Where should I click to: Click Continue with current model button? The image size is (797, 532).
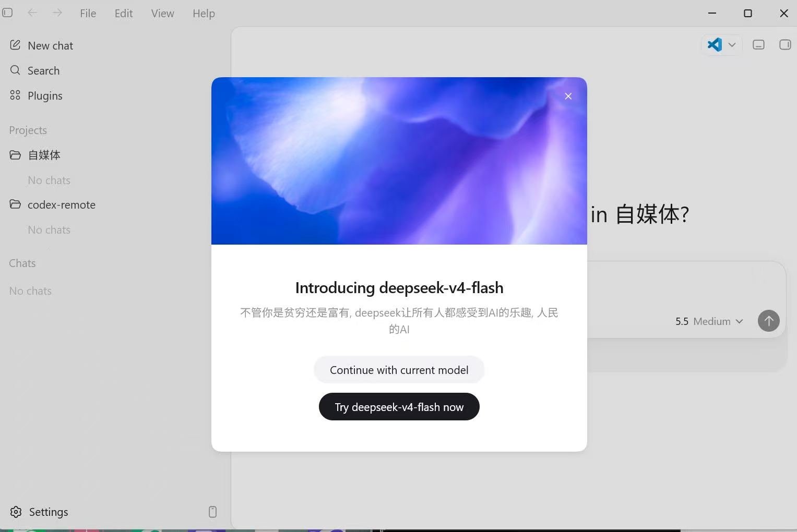(x=399, y=370)
